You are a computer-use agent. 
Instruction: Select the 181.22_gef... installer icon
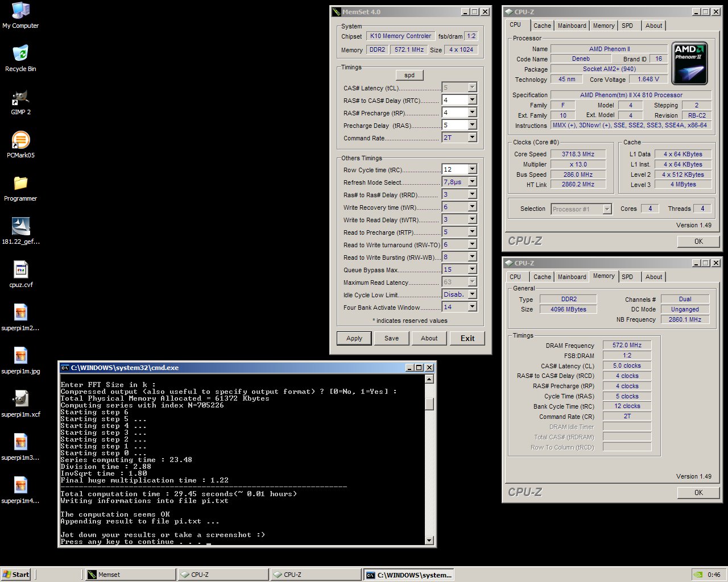[20, 231]
